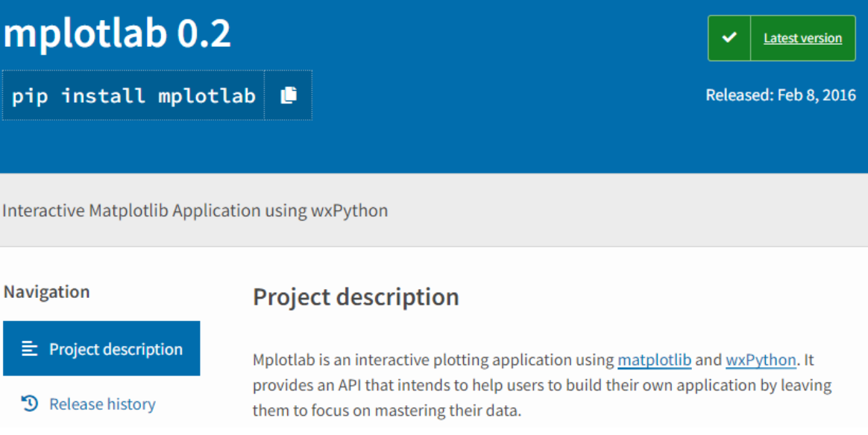This screenshot has width=868, height=435.
Task: Open the Release history section
Action: 101,404
